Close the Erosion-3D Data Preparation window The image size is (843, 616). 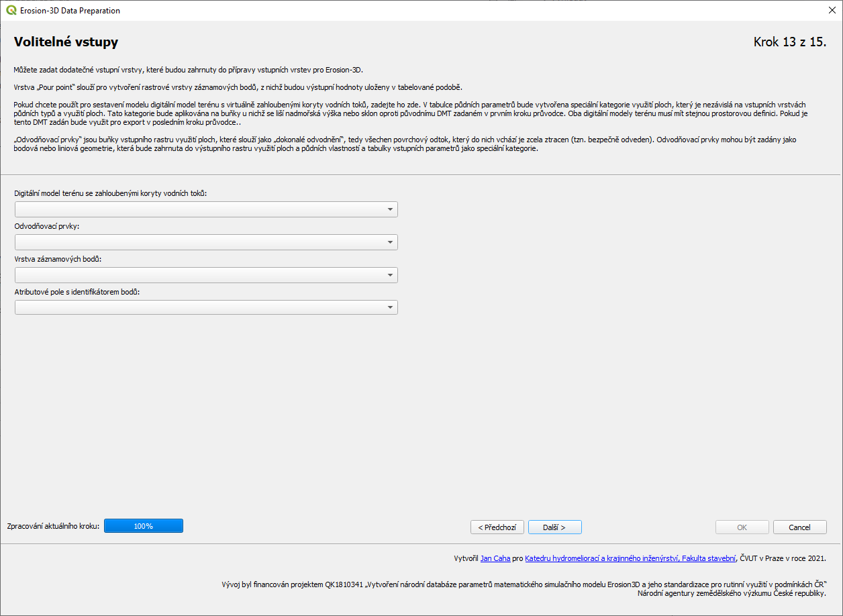[x=832, y=11]
